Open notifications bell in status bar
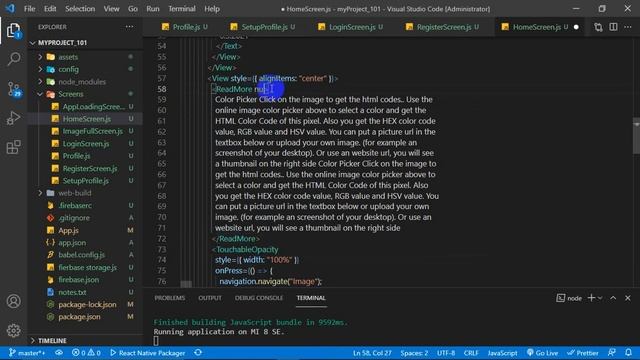Screen dimensions: 640x360 click(x=628, y=352)
